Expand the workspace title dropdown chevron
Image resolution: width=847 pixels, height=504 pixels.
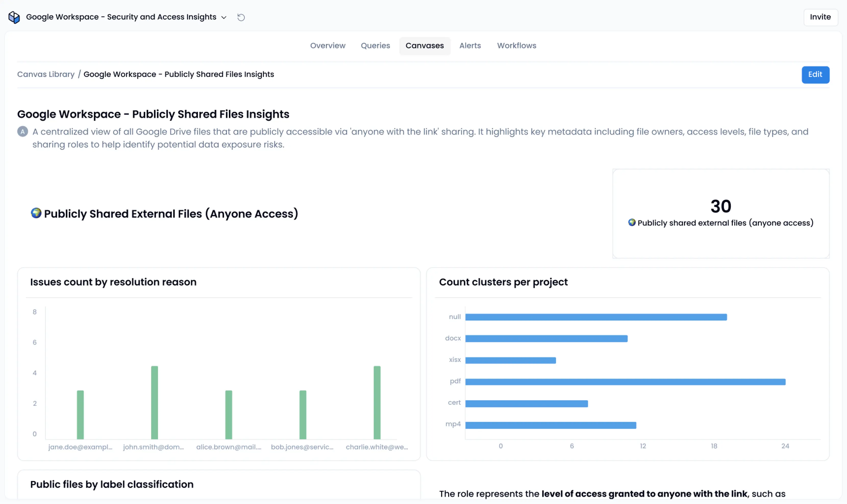click(x=224, y=17)
